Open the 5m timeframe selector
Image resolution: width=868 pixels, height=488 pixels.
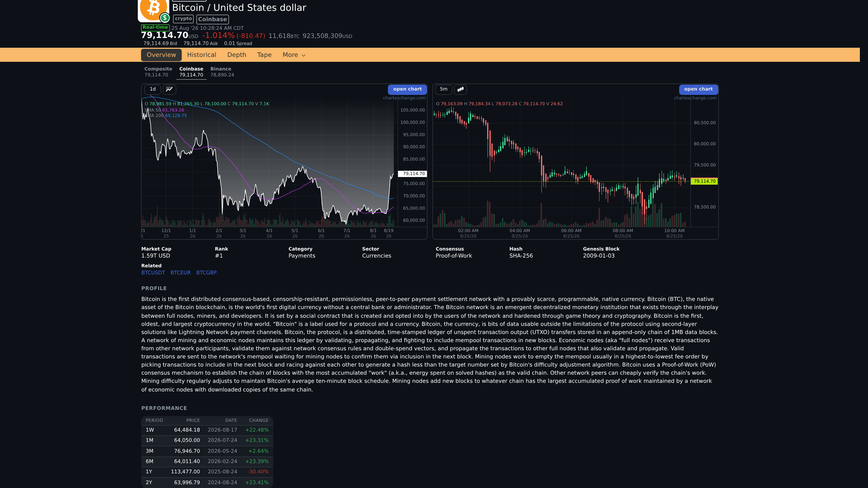443,89
